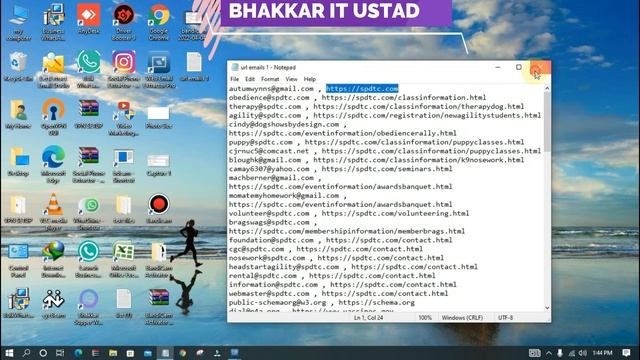Click the obediencerally.html URL line

342,133
